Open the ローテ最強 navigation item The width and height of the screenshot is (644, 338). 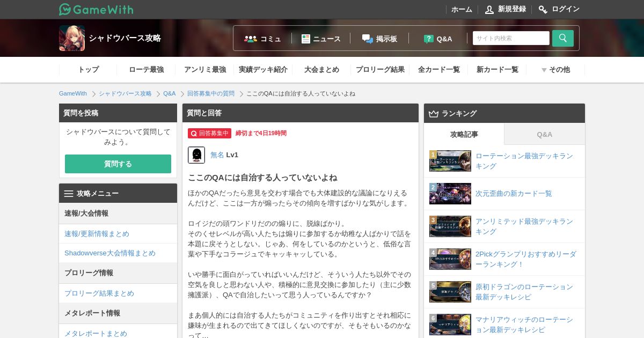(146, 70)
